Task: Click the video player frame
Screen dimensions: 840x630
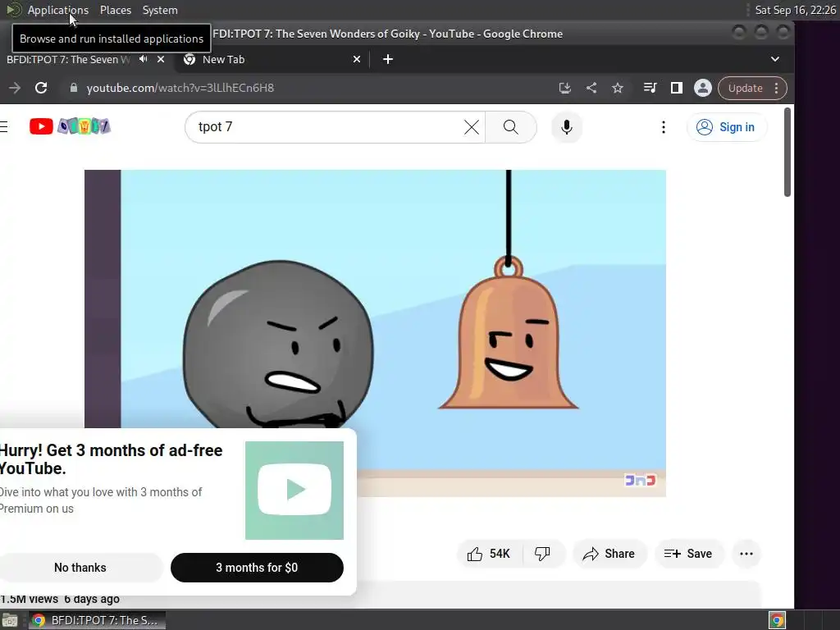Action: [375, 333]
